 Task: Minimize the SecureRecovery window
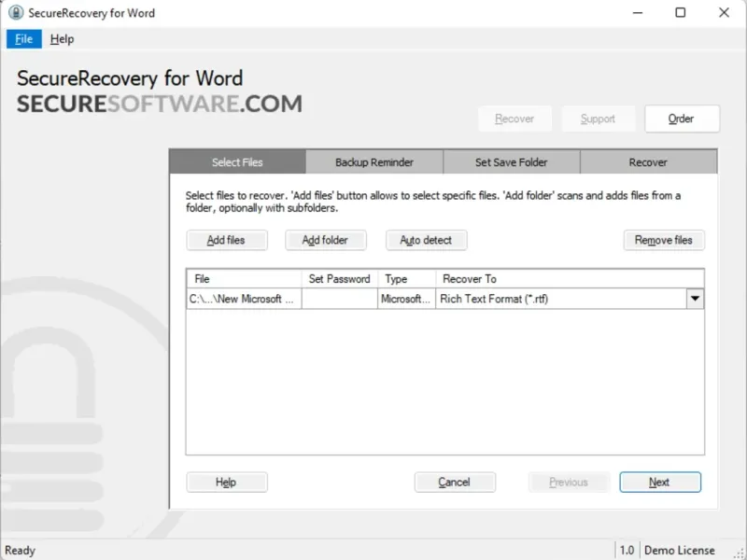coord(638,13)
